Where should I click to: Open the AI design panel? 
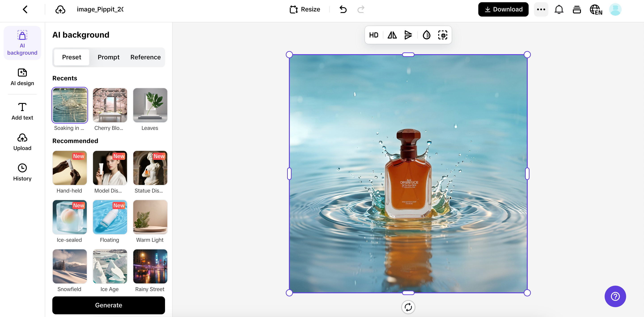[x=22, y=77]
